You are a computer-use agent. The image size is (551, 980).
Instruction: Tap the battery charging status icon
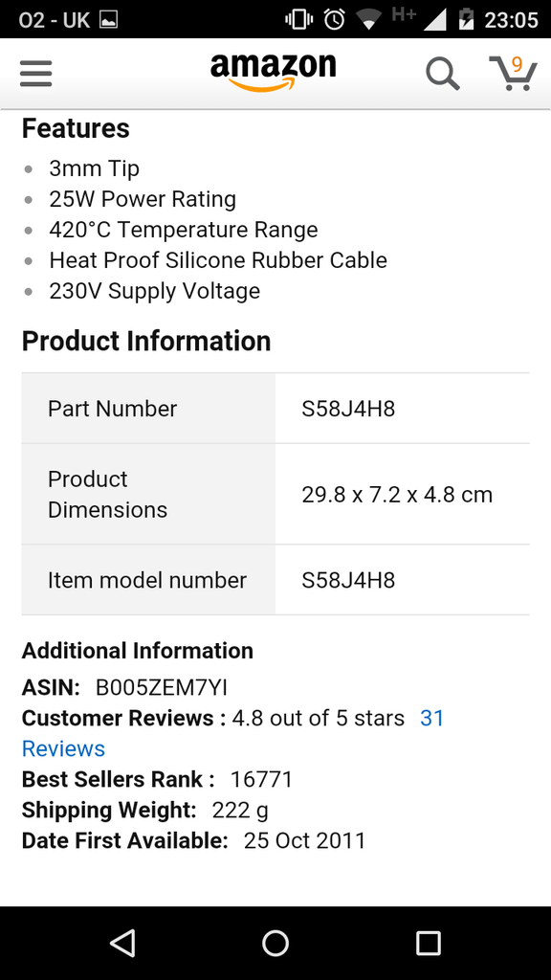466,20
